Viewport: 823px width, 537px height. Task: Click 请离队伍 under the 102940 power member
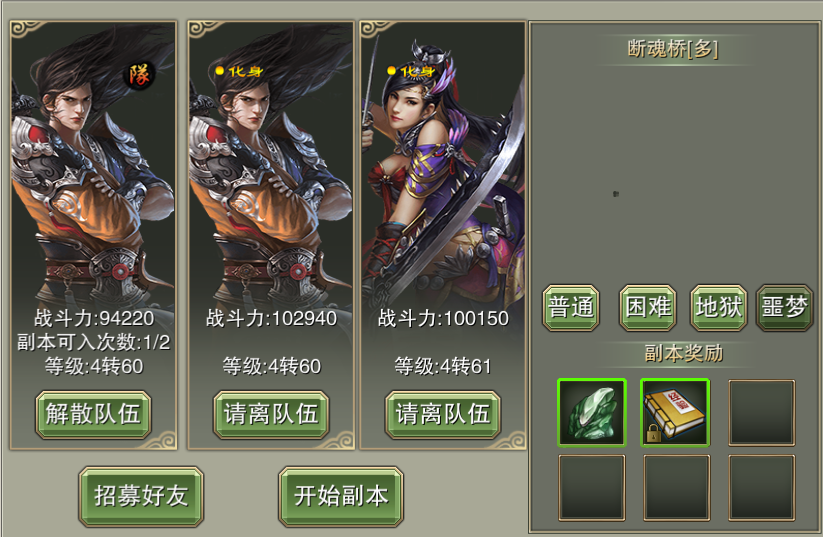[x=271, y=415]
